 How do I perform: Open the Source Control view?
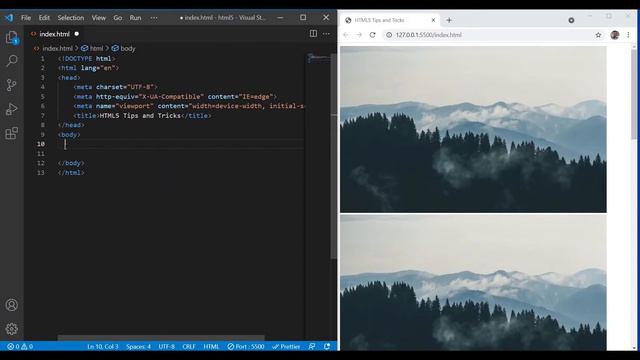coord(11,85)
